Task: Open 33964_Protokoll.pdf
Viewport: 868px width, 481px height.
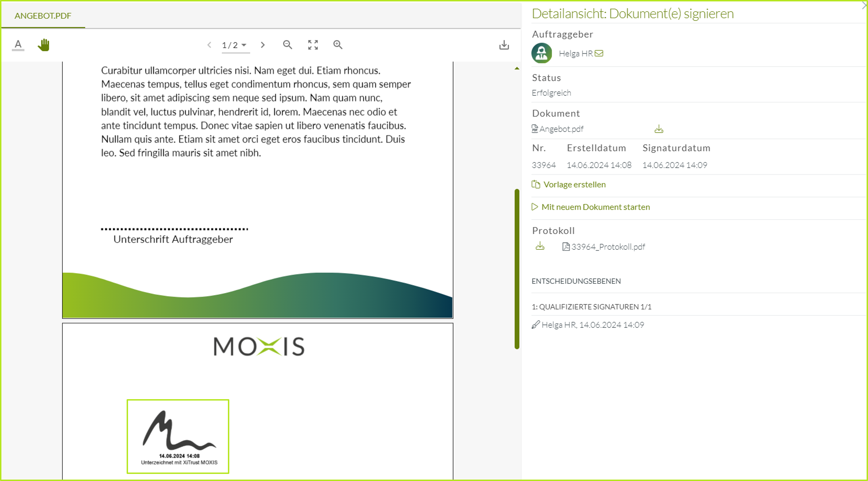Action: [x=607, y=247]
